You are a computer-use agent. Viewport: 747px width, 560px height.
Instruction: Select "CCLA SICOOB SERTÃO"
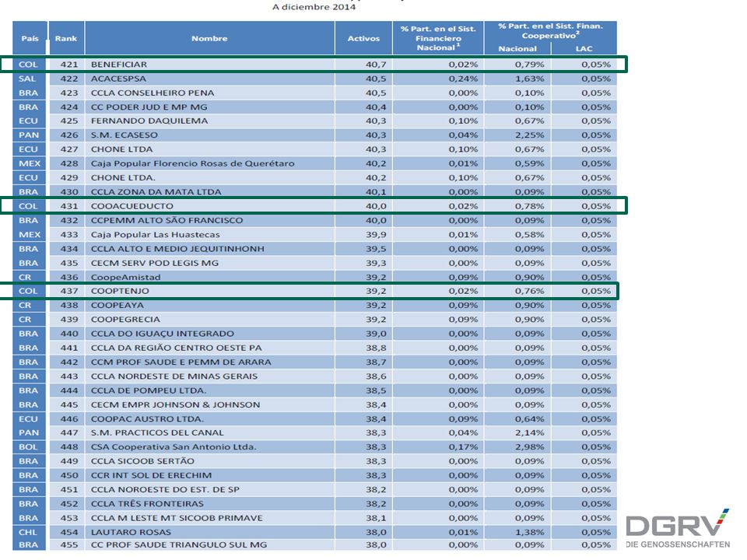click(143, 461)
